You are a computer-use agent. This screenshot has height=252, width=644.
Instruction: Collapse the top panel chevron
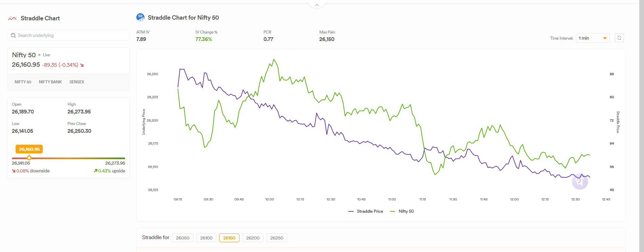click(x=317, y=5)
